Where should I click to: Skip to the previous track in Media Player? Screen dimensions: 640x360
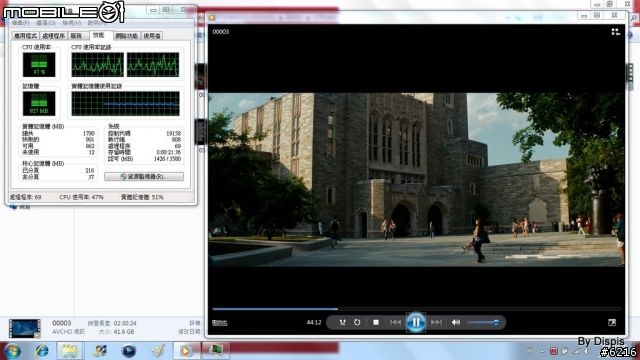click(395, 322)
